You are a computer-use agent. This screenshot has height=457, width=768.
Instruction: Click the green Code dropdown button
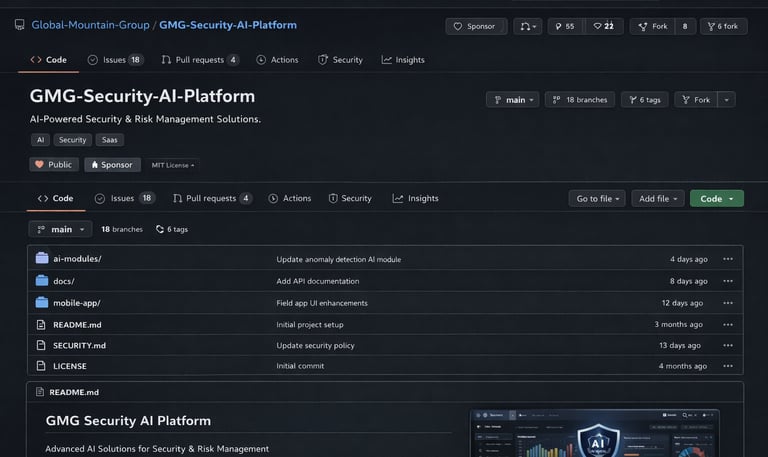click(717, 198)
